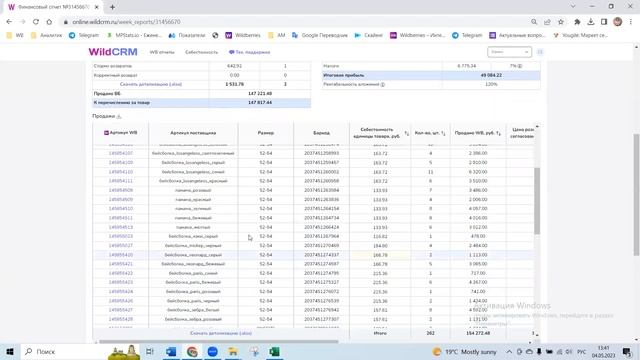Screen dimensions: 640x360
Task: Open the Wildberries bookmark
Action: [x=243, y=35]
